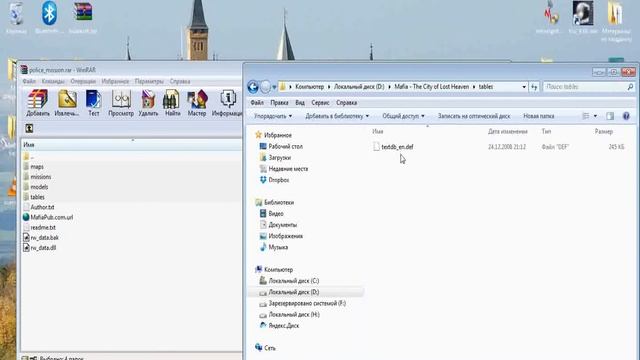Click the Компьютер breadcrumb segment
This screenshot has width=640, height=360.
(x=309, y=87)
